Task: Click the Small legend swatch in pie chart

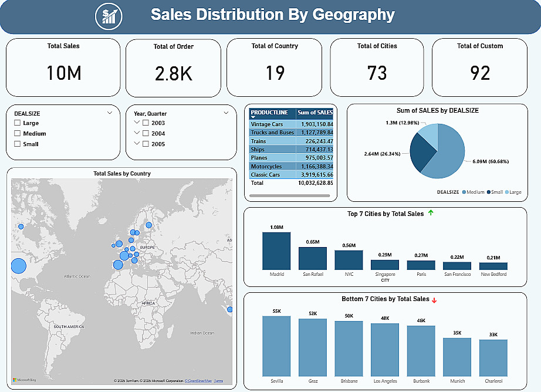Action: (x=489, y=192)
